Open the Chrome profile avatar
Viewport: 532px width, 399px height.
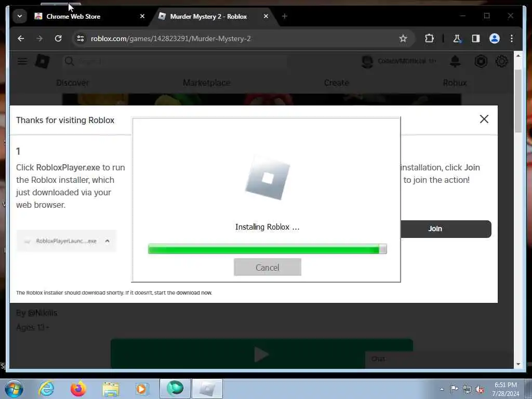[x=495, y=38]
